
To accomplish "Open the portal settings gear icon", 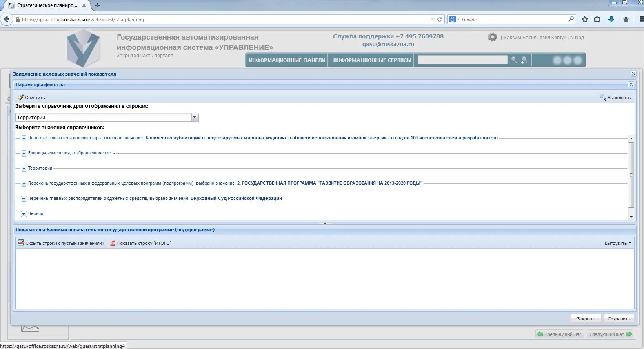I will (493, 37).
